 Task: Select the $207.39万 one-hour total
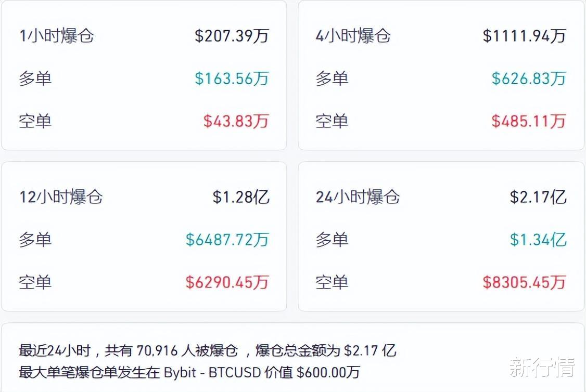232,36
